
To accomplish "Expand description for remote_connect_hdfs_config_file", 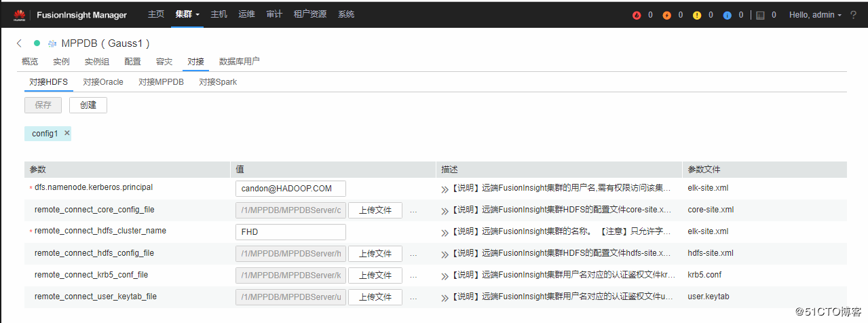I will (x=445, y=254).
